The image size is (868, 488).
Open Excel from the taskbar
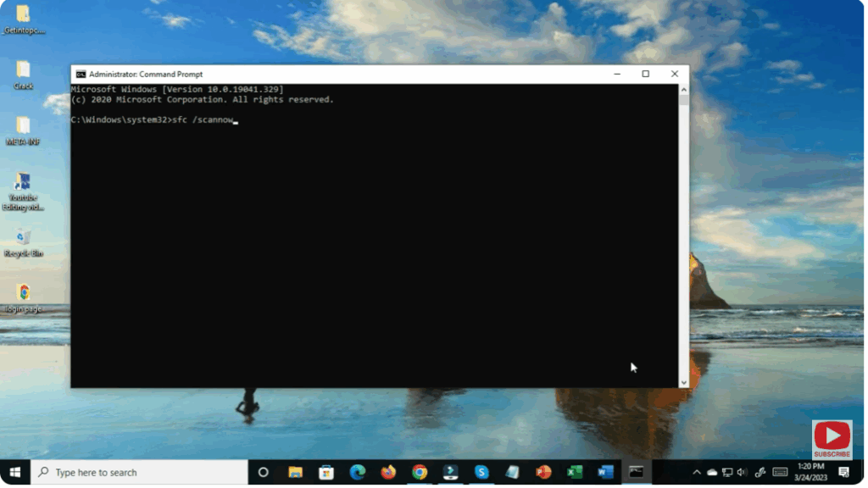point(574,472)
